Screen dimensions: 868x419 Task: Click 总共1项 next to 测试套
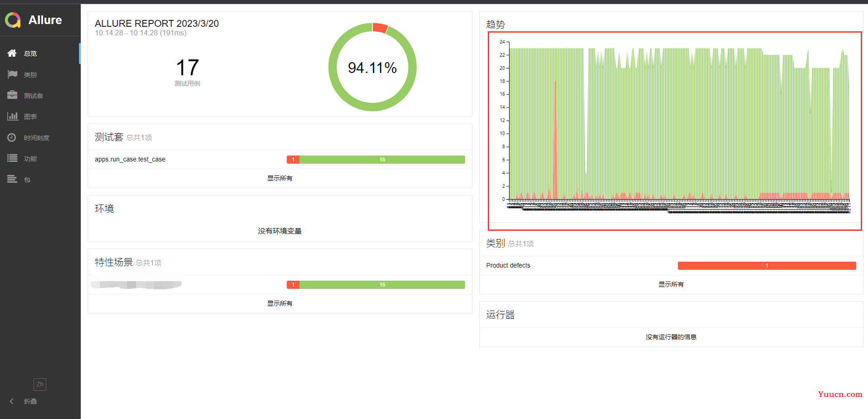coord(139,138)
